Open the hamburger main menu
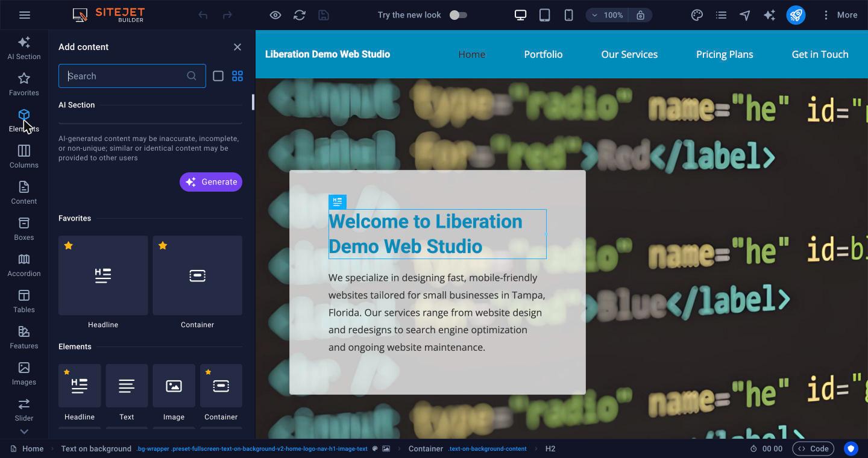868x458 pixels. (x=25, y=15)
